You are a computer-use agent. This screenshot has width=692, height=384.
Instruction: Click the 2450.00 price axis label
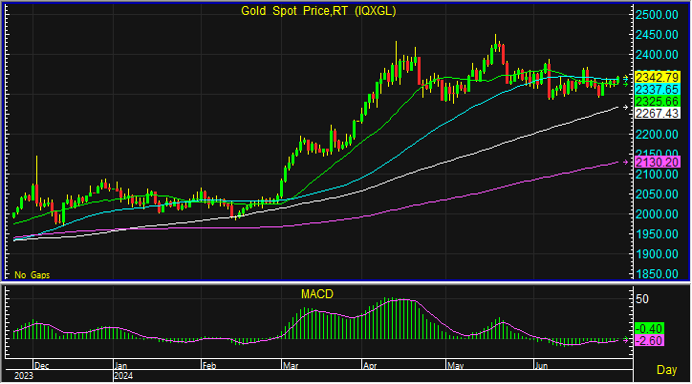click(657, 34)
